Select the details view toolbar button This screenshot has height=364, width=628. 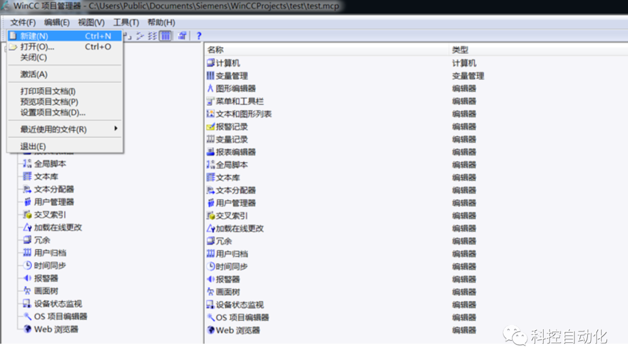point(165,36)
